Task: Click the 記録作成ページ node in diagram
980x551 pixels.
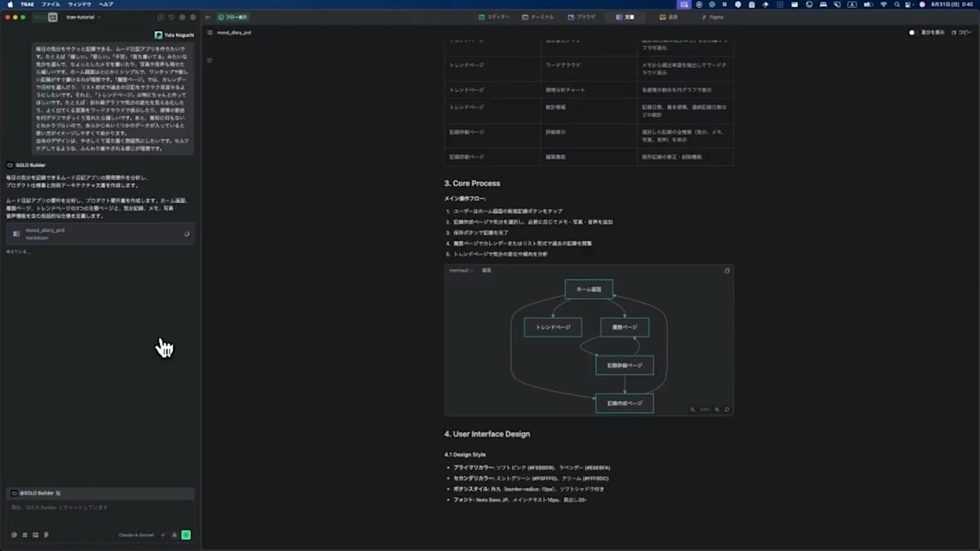Action: (625, 403)
